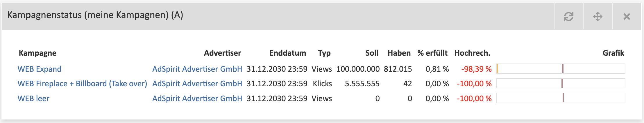This screenshot has width=644, height=123.
Task: Close the Kampagnenstatus panel
Action: [x=627, y=17]
